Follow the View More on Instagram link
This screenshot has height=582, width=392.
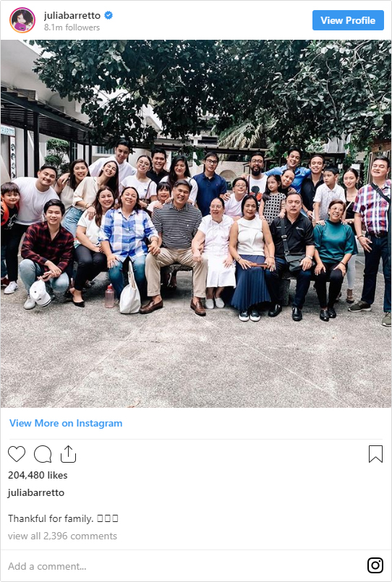(x=66, y=423)
